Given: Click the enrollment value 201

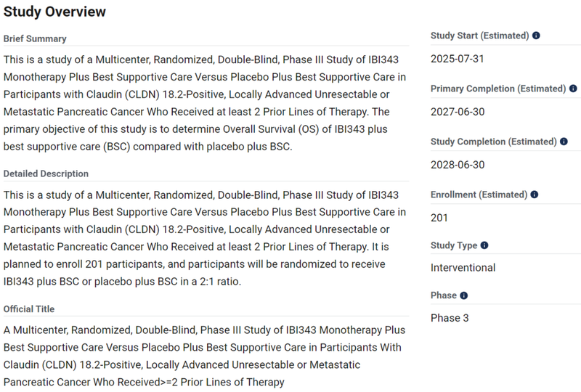Looking at the screenshot, I should [x=439, y=218].
